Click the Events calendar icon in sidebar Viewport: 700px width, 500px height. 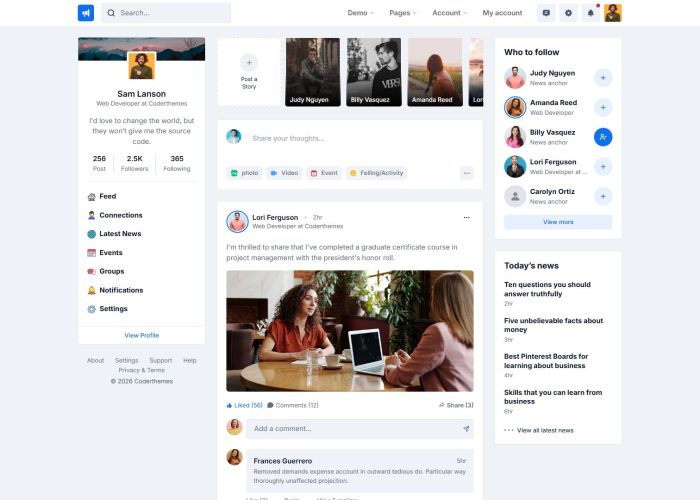[92, 253]
